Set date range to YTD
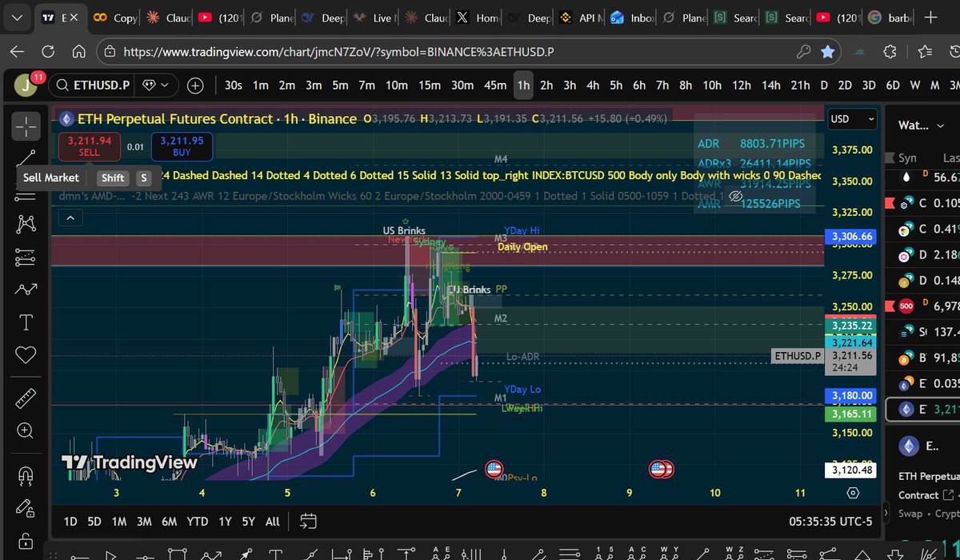 (198, 522)
